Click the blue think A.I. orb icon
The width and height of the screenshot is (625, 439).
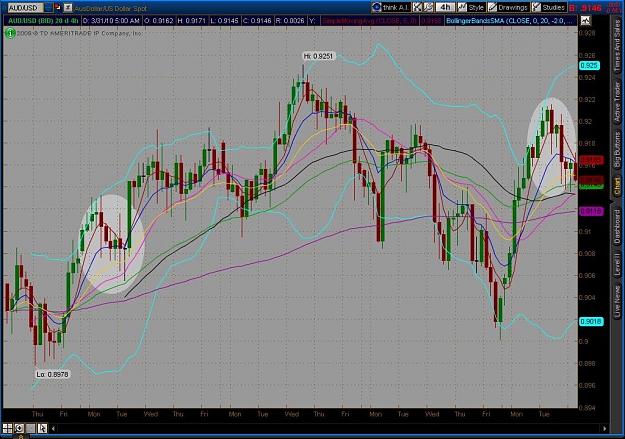pyautogui.click(x=376, y=7)
